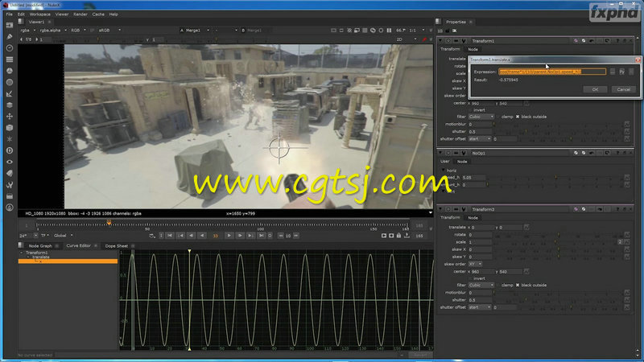Toggle black outside checkbox in Transform3
The height and width of the screenshot is (362, 644).
[518, 286]
